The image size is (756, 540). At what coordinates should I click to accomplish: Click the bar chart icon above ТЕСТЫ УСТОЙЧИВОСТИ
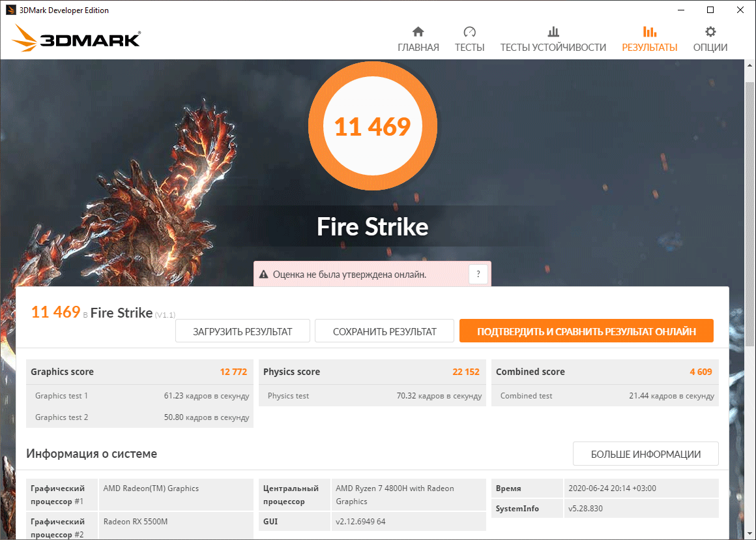pyautogui.click(x=553, y=32)
